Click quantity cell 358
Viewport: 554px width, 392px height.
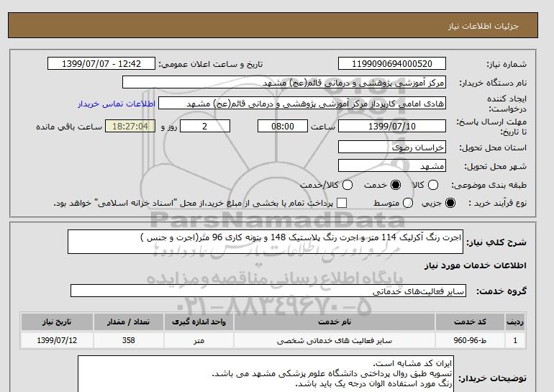(128, 340)
